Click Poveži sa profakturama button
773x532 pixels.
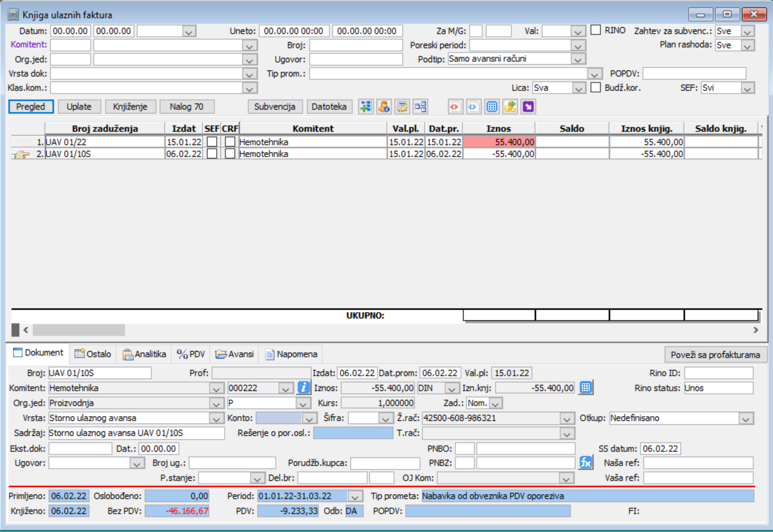(715, 355)
